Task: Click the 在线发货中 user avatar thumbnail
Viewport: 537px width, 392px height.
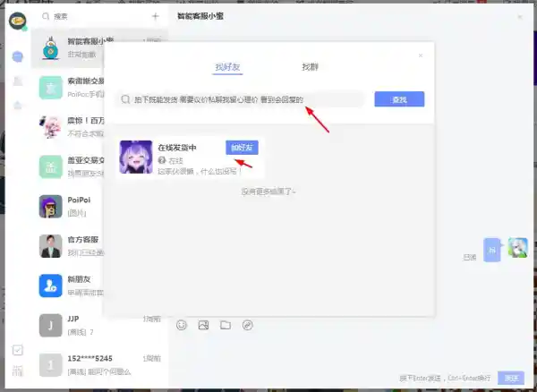Action: [135, 157]
